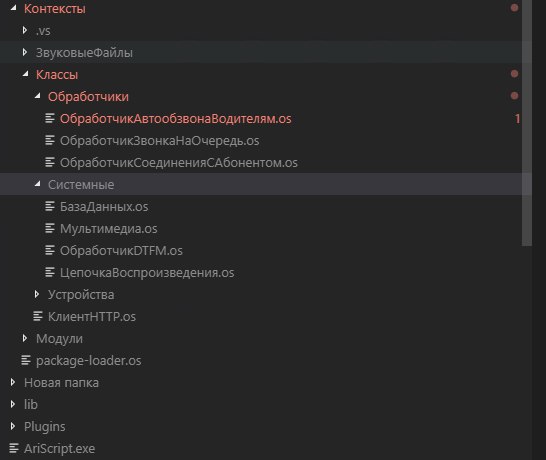This screenshot has height=460, width=546.
Task: Open ОбработчикАвтообзвонаВодителям.os file
Action: [176, 119]
